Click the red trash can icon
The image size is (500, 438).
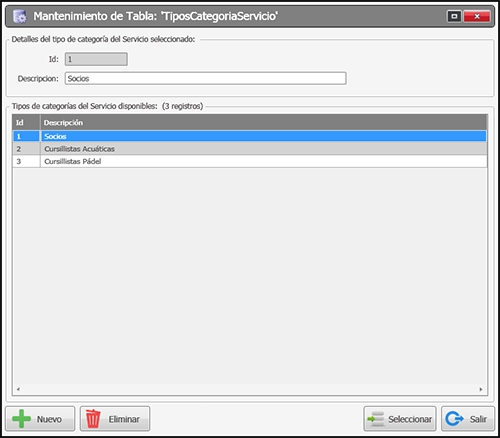pyautogui.click(x=93, y=419)
